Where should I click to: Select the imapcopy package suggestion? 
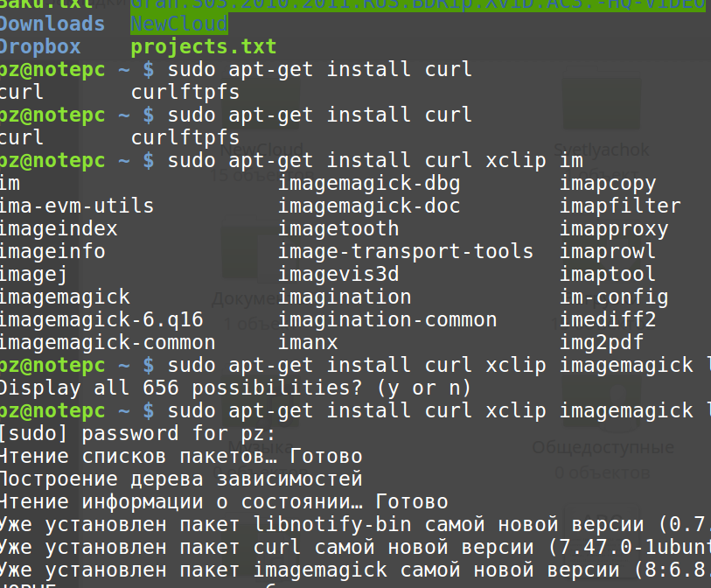(x=608, y=184)
